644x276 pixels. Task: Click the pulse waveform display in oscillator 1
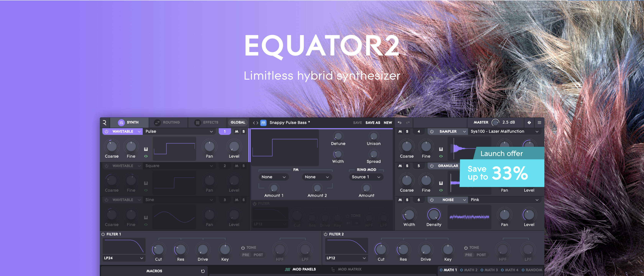[x=174, y=149]
